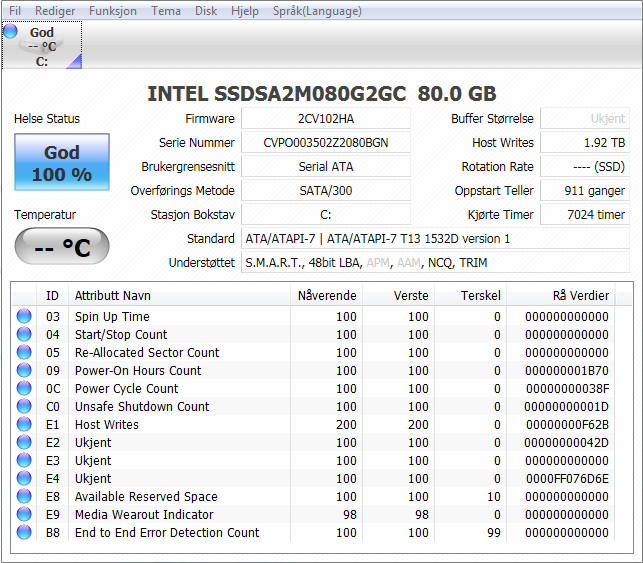
Task: Open the Rediger menu
Action: pyautogui.click(x=55, y=11)
